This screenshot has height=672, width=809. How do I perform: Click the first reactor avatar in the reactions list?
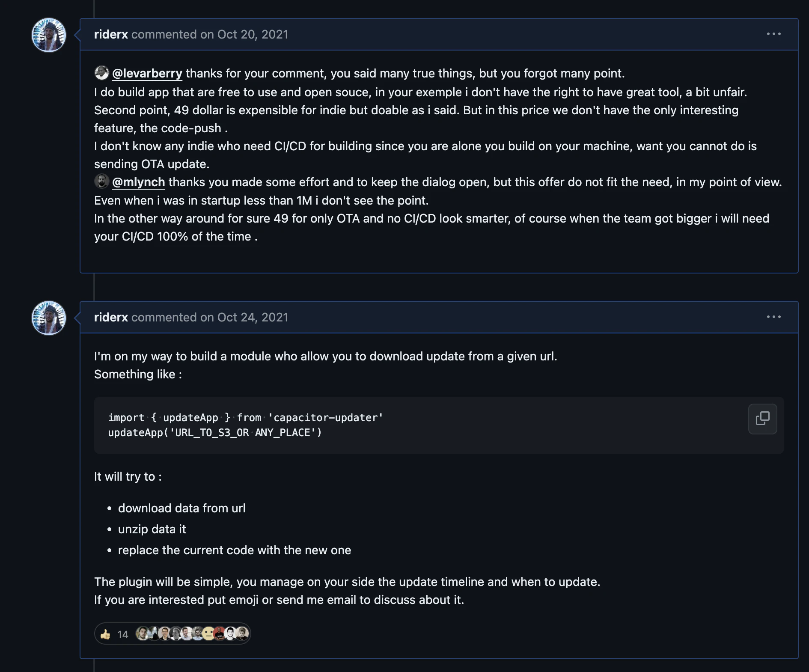142,633
